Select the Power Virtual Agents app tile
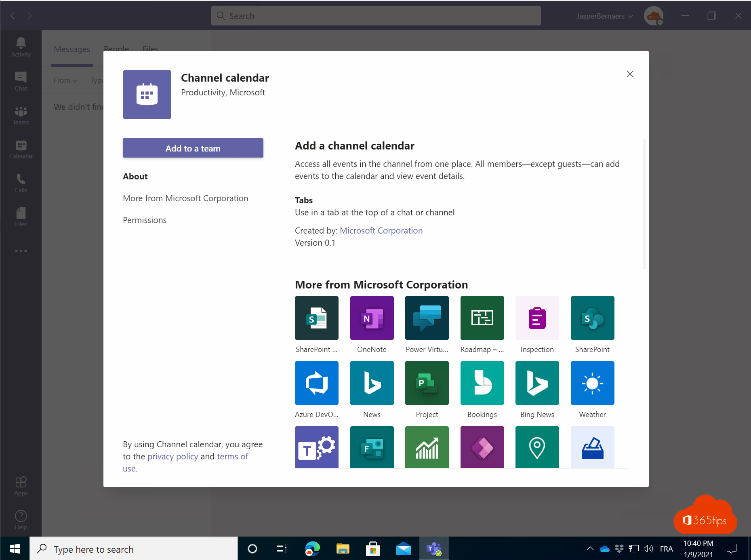751x560 pixels. (427, 318)
